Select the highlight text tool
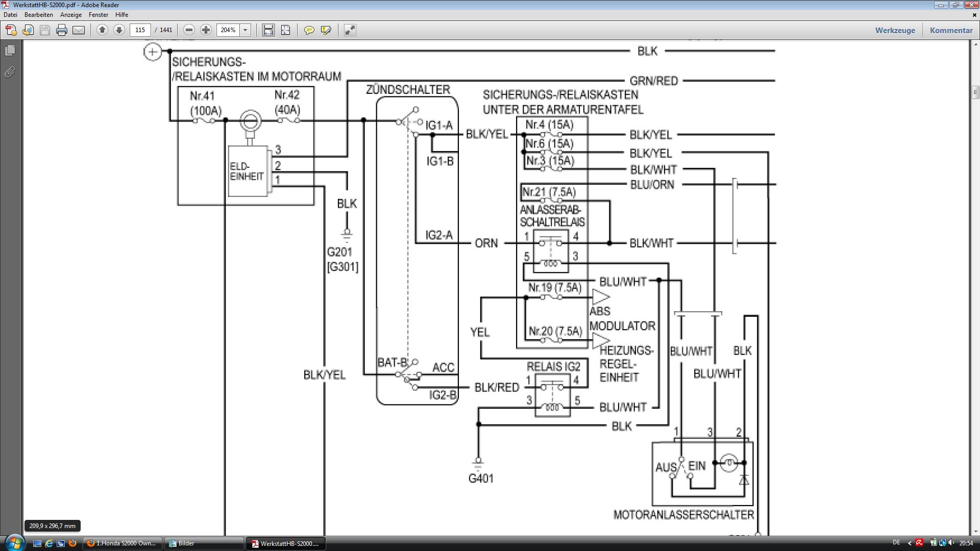 [x=326, y=30]
